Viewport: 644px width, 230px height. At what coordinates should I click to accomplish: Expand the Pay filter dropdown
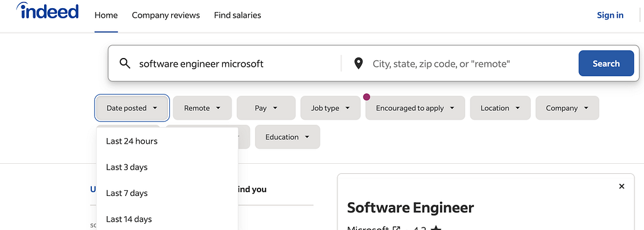(x=266, y=108)
